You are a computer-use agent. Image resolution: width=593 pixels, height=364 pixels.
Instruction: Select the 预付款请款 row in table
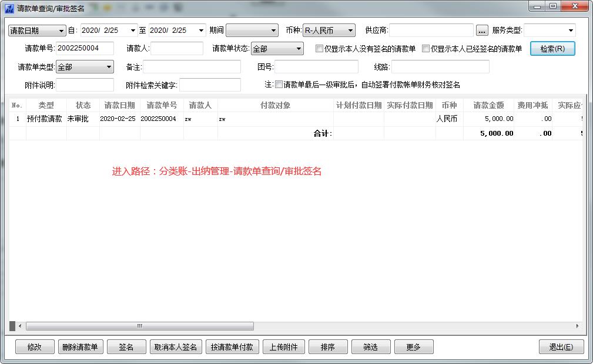point(46,119)
